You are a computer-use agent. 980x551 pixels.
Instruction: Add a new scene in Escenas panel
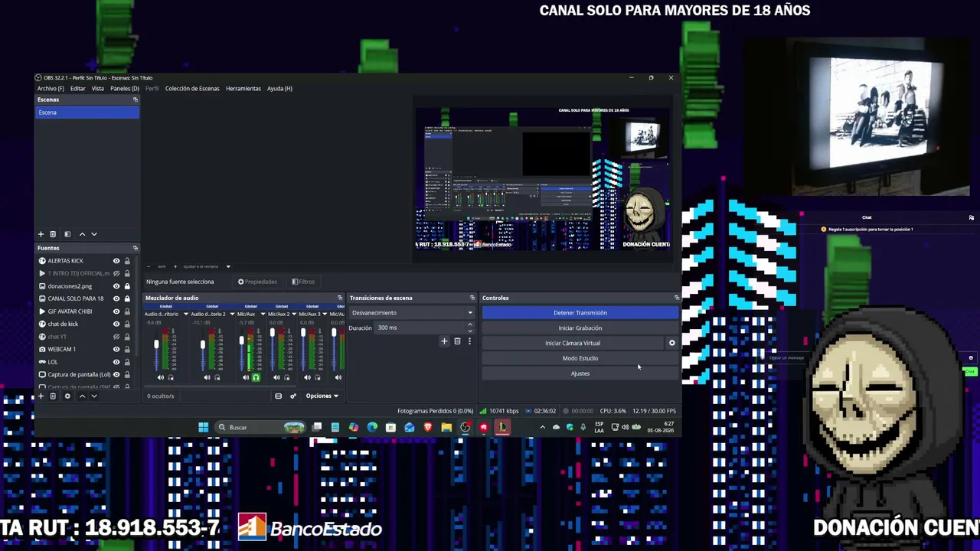(41, 234)
